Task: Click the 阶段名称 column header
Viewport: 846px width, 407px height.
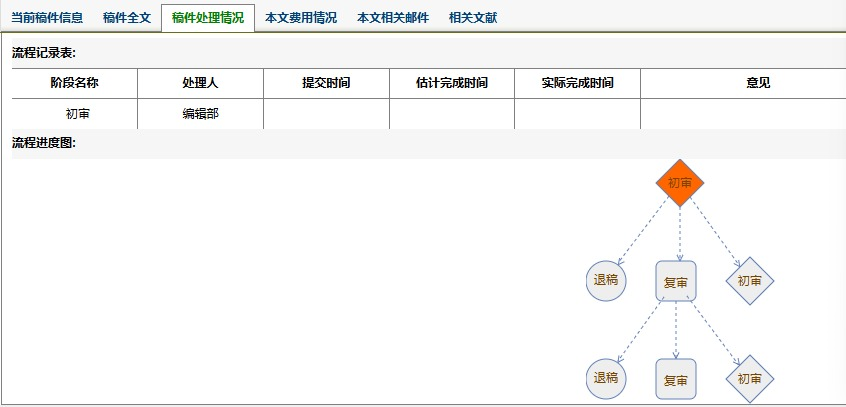Action: 74,83
